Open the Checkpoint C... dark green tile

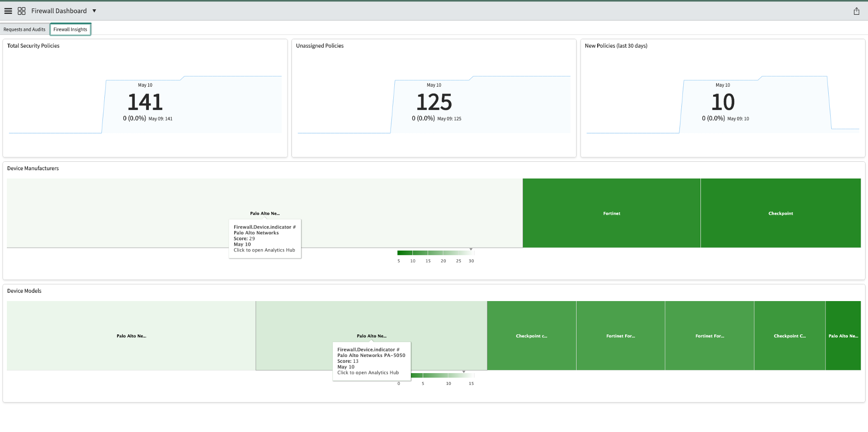(x=790, y=336)
